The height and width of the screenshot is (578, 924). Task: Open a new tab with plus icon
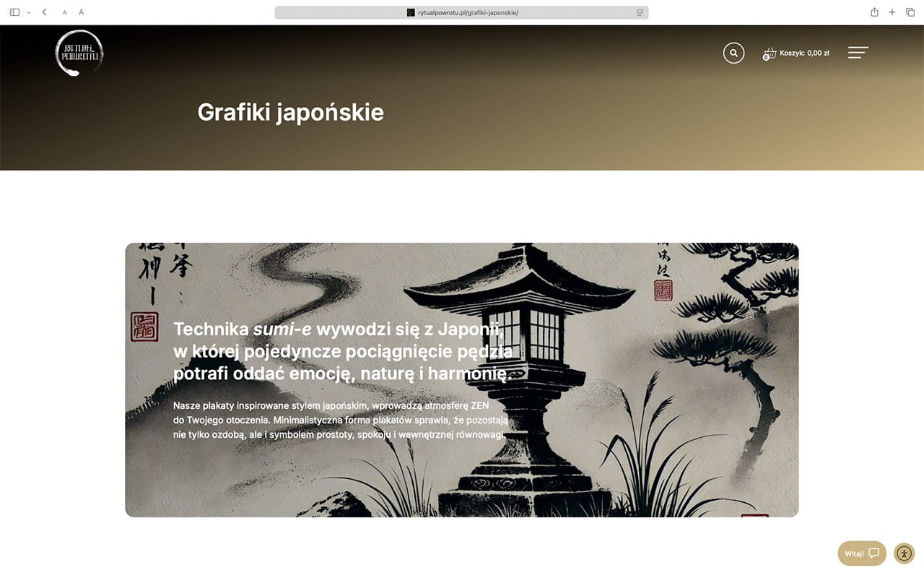point(892,12)
